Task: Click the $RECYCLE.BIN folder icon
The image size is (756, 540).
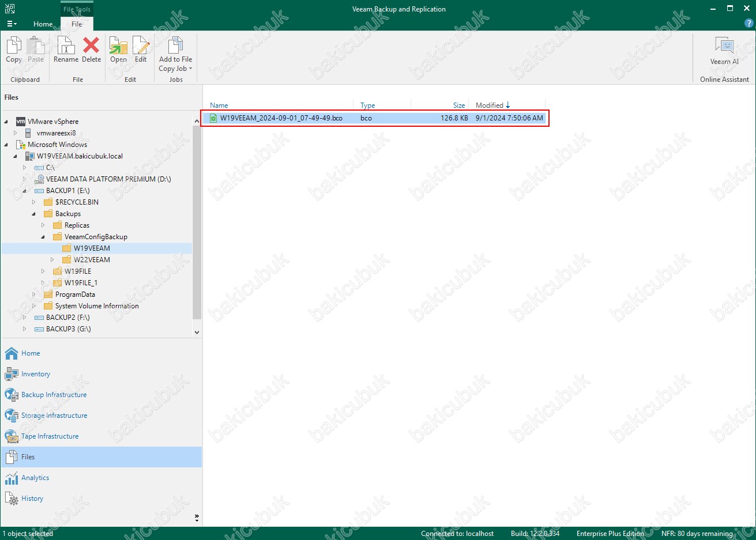Action: coord(48,202)
